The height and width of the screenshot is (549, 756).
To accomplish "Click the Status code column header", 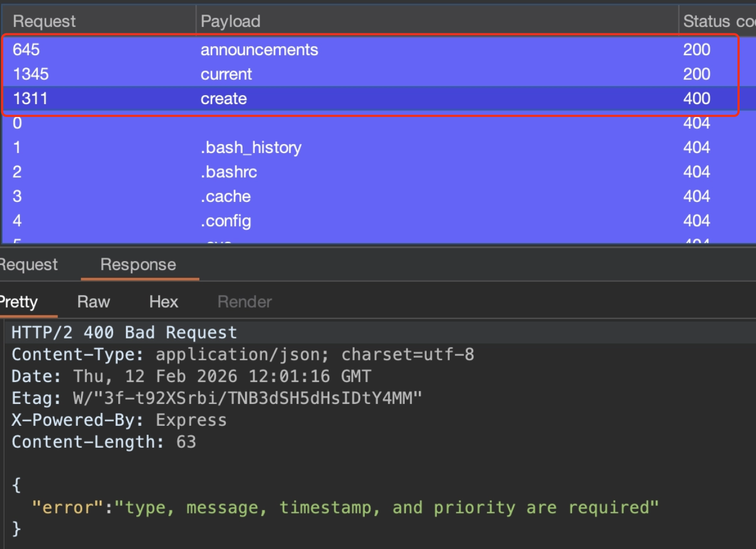I will pyautogui.click(x=718, y=21).
